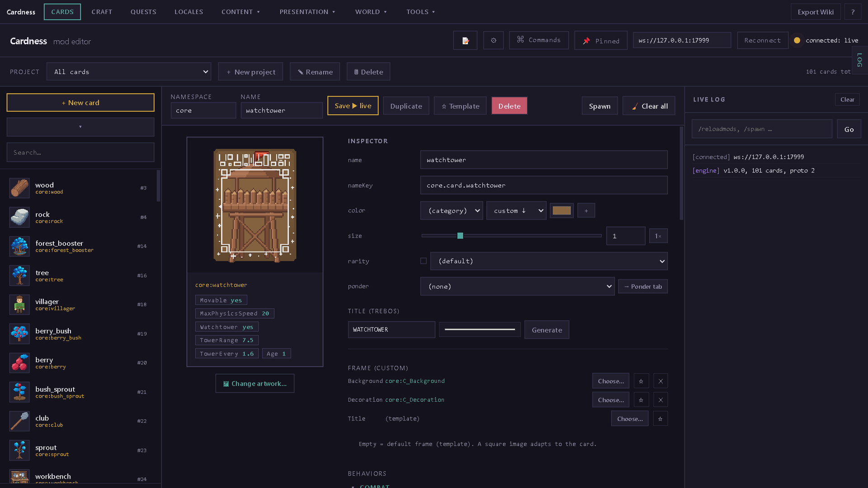Click the Spawn button
This screenshot has width=868, height=488.
(x=599, y=106)
